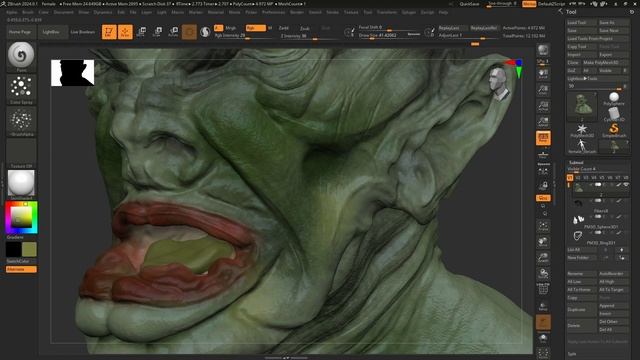Screen dimensions: 640x360
Task: Toggle the Zadd mode
Action: [284, 28]
